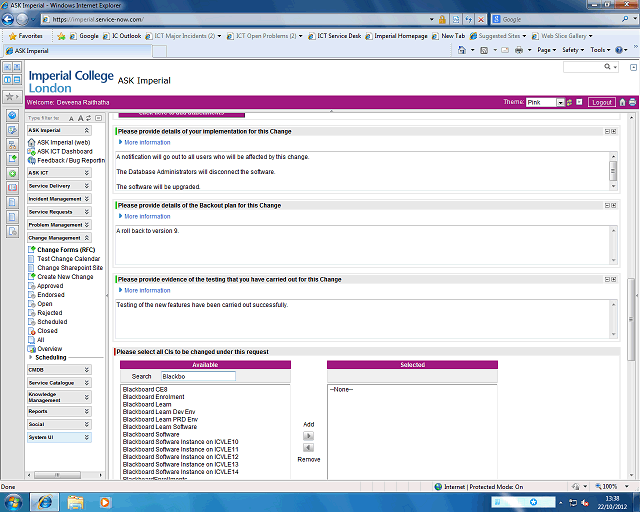Open the Theme dropdown showing Pink
Viewport: 640px width, 512px height.
[x=561, y=102]
